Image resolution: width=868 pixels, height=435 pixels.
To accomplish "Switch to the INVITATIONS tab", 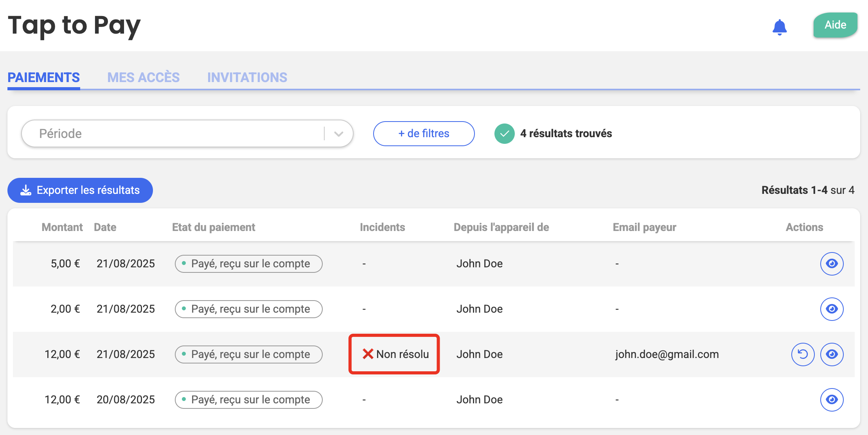I will (x=247, y=77).
